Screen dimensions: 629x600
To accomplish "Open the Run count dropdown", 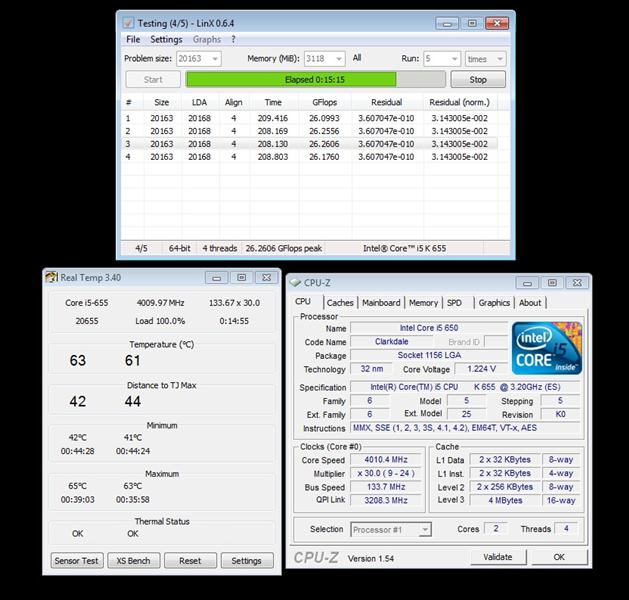I will [x=454, y=59].
